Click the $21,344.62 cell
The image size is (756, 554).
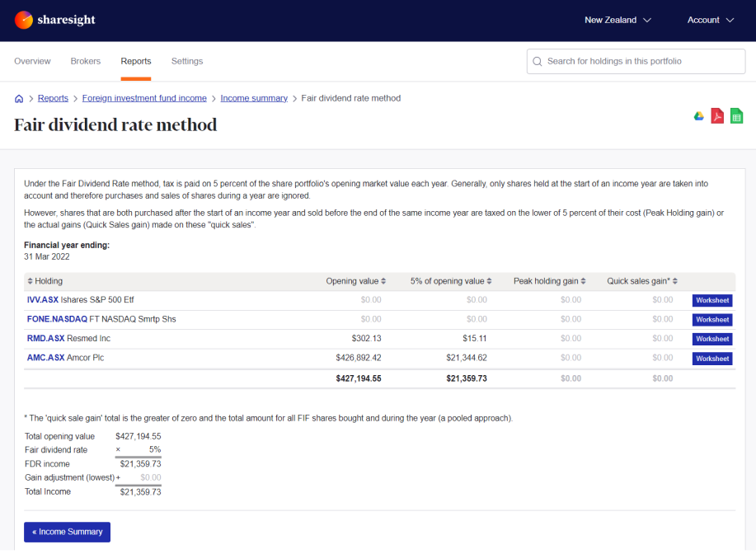tap(467, 358)
